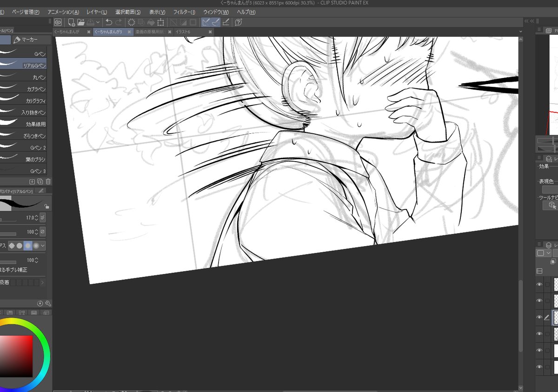Hide the active layer with pen icon

click(x=539, y=317)
